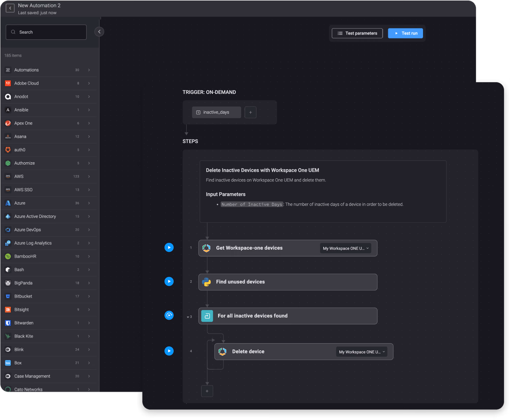Image resolution: width=512 pixels, height=420 pixels.
Task: Click the Azure icon in sidebar
Action: [8, 203]
